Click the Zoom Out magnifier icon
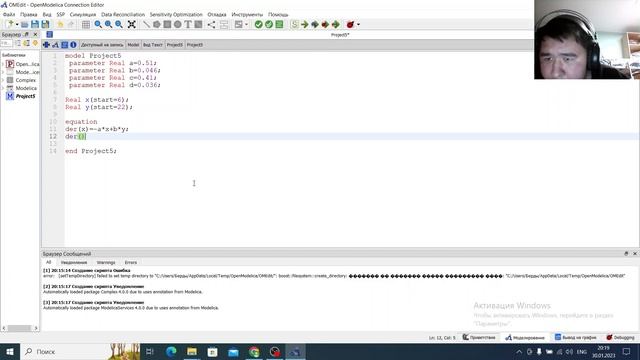 [118, 24]
